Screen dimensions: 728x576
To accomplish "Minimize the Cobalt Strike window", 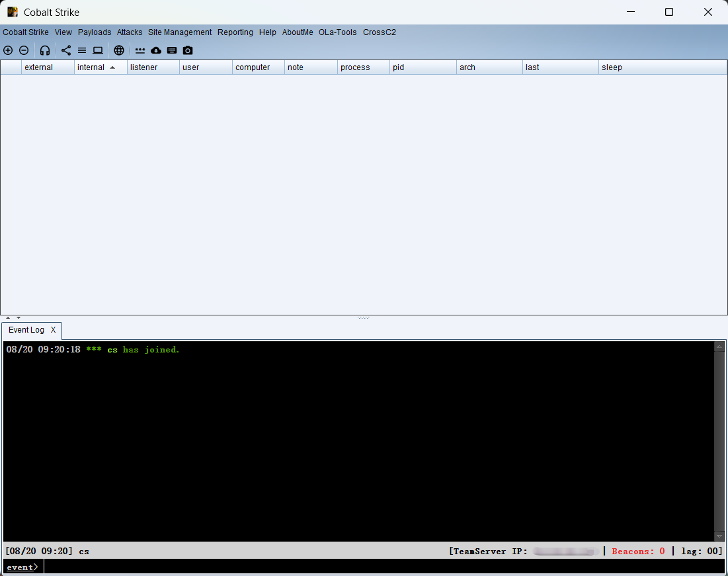I will [631, 12].
